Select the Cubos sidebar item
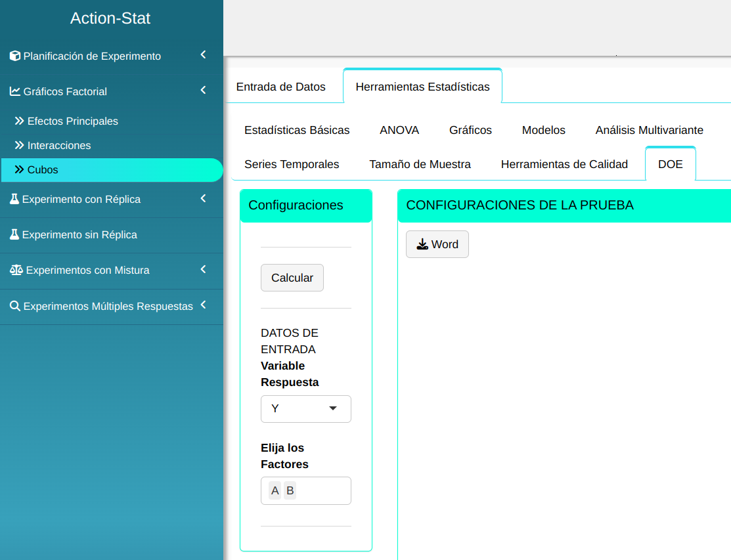Screen dimensions: 731x560 point(43,169)
